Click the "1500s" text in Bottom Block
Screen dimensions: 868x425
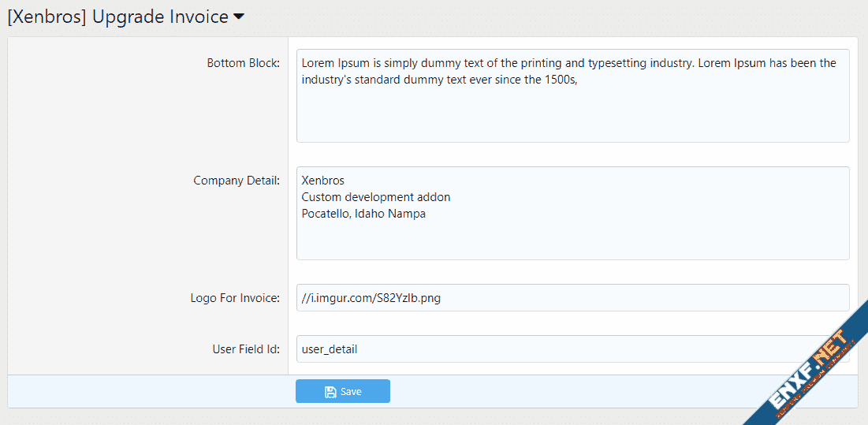coord(561,80)
